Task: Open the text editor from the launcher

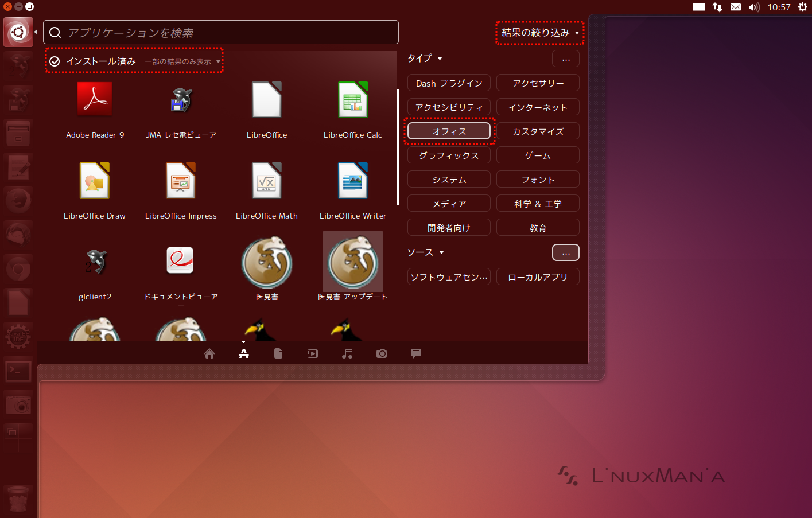Action: [18, 168]
